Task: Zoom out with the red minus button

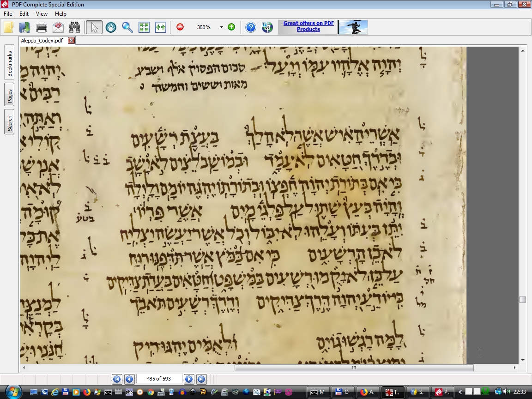Action: 180,27
